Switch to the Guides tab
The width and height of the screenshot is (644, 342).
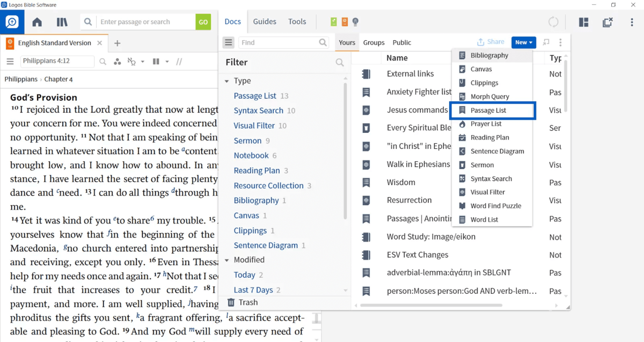[x=265, y=22]
